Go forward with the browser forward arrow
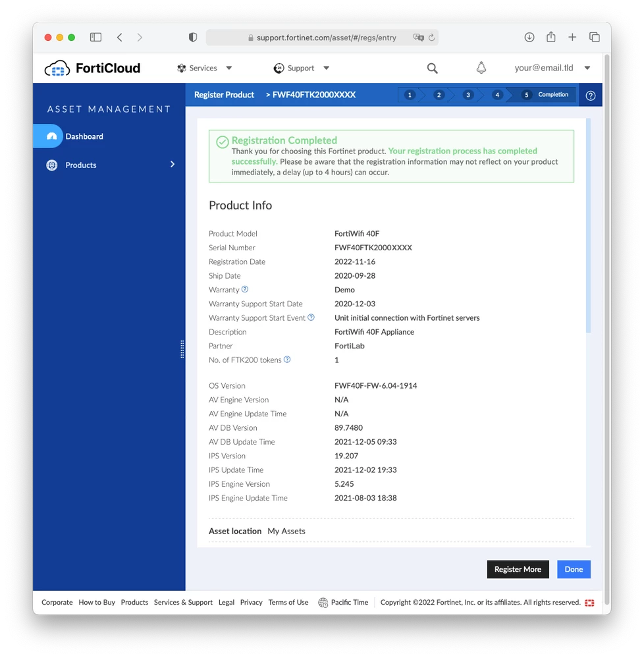Image resolution: width=644 pixels, height=658 pixels. point(140,38)
